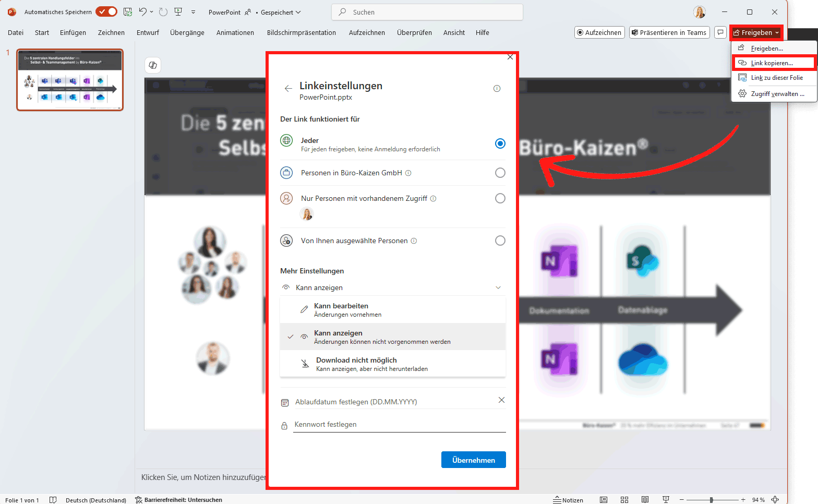
Task: Switch to Normal view icon
Action: click(604, 500)
